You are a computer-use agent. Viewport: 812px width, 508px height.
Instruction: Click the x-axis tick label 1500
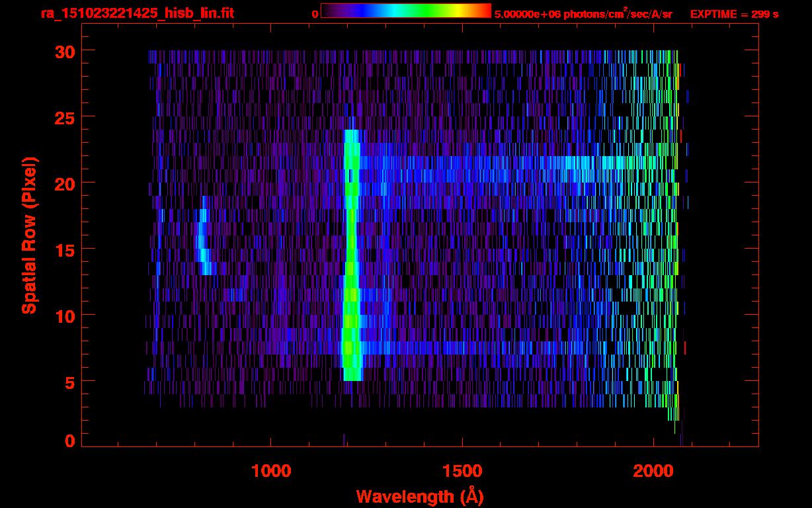click(x=462, y=470)
